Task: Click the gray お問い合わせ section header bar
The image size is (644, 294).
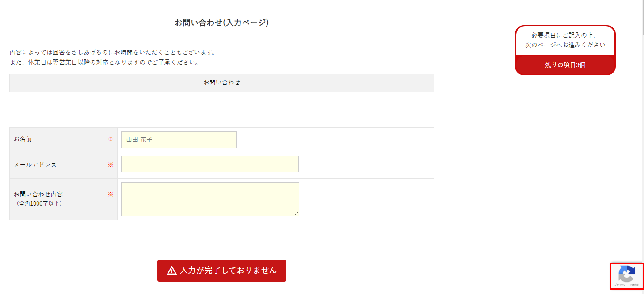Action: [221, 83]
